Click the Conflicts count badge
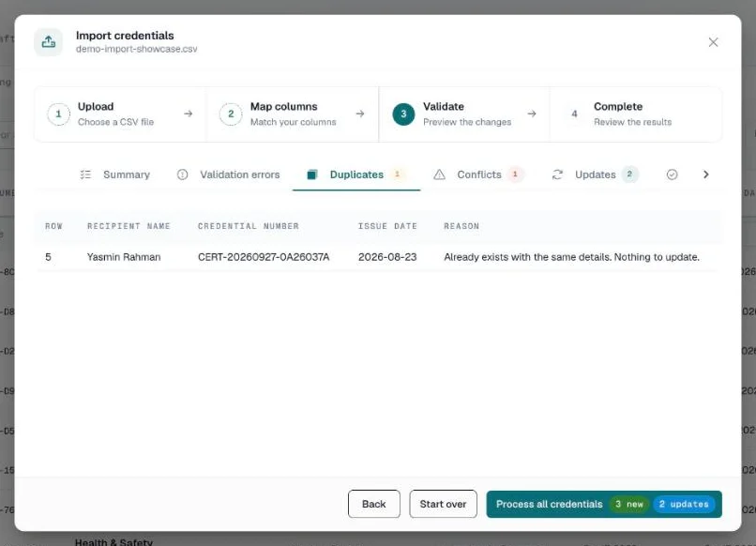This screenshot has width=756, height=546. click(x=515, y=174)
